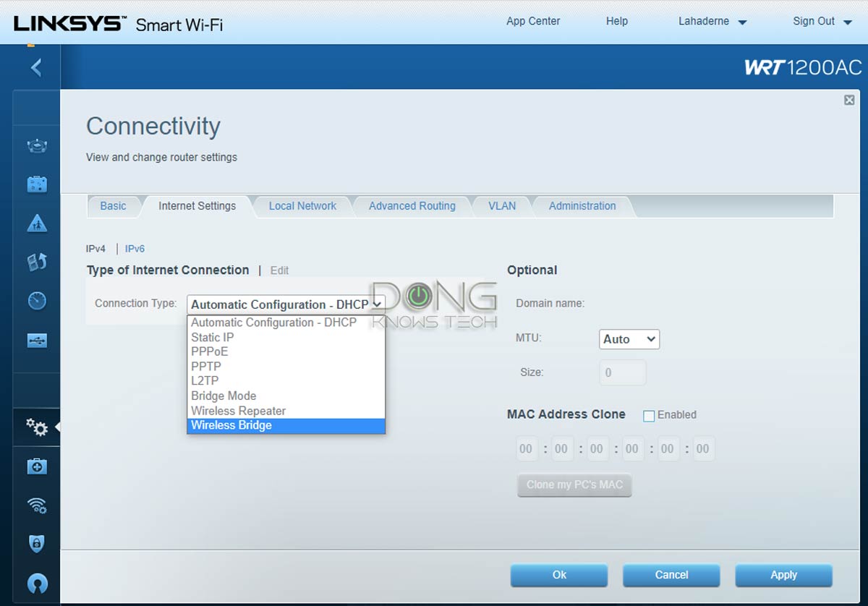The width and height of the screenshot is (868, 606).
Task: Switch to the Local Network tab
Action: [302, 206]
